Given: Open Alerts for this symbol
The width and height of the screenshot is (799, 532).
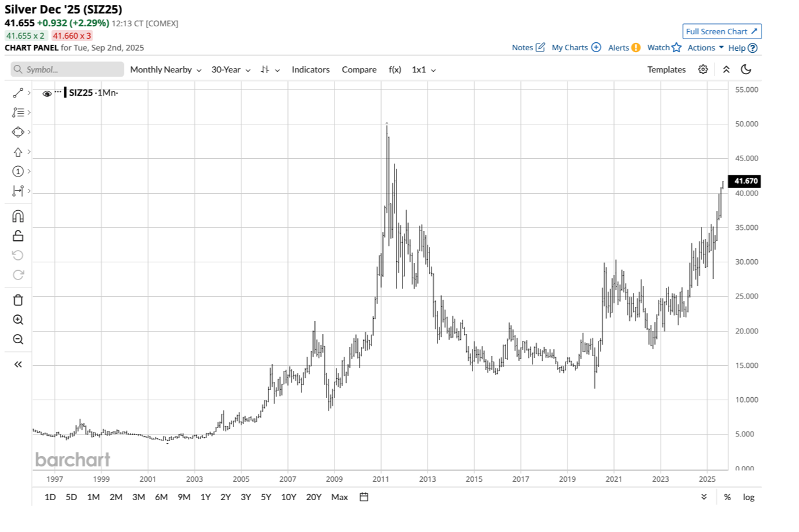Looking at the screenshot, I should pyautogui.click(x=624, y=47).
